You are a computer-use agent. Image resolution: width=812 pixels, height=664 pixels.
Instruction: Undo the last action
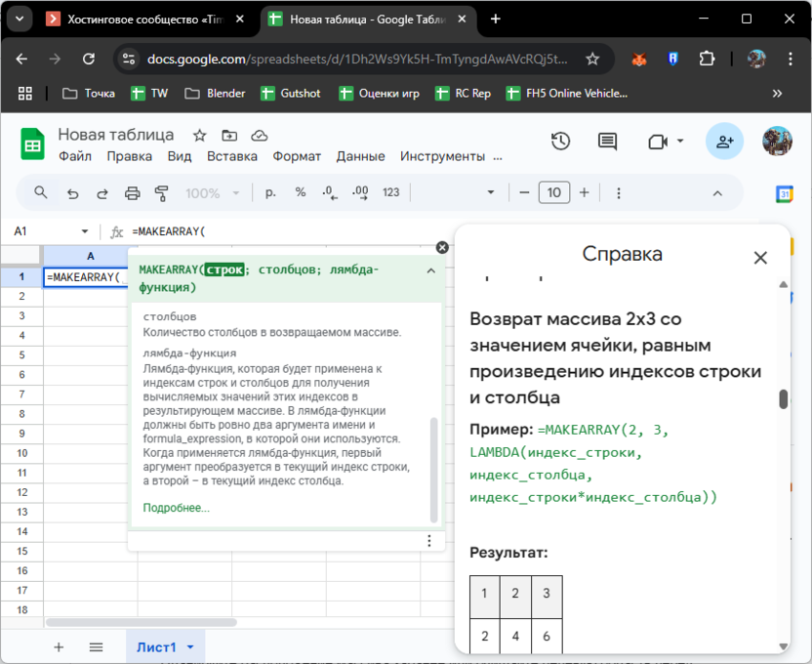72,192
